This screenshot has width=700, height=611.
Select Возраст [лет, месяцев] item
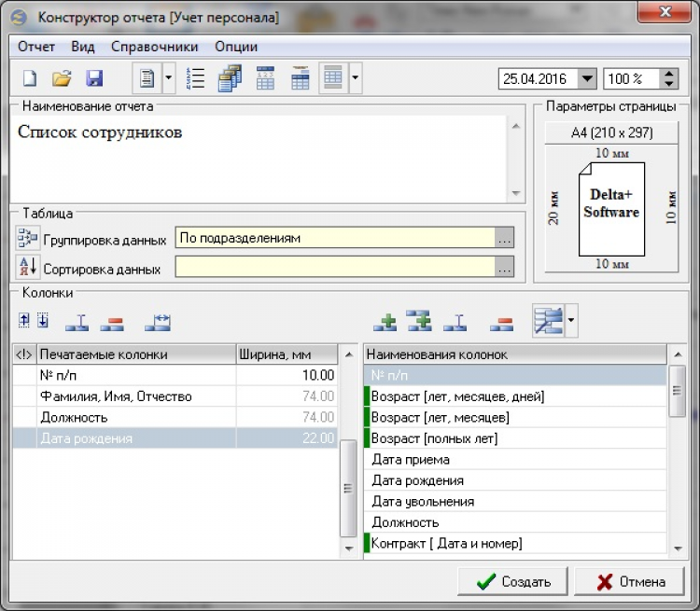tap(515, 417)
